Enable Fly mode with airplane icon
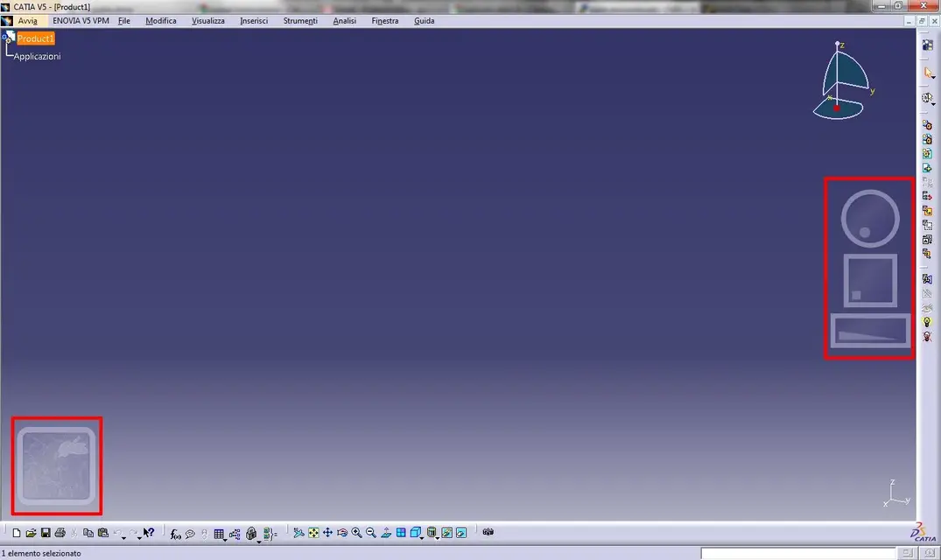The height and width of the screenshot is (560, 941). [x=298, y=532]
